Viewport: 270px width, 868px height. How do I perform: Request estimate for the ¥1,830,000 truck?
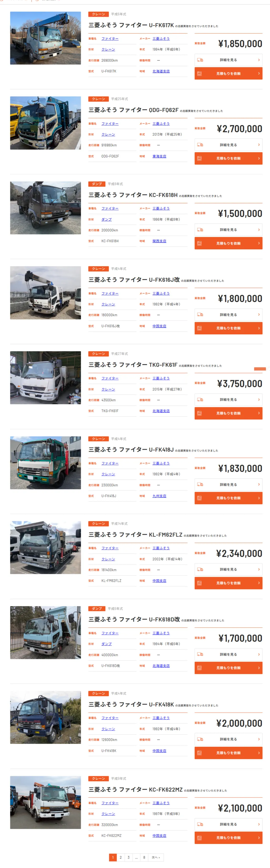tap(228, 498)
